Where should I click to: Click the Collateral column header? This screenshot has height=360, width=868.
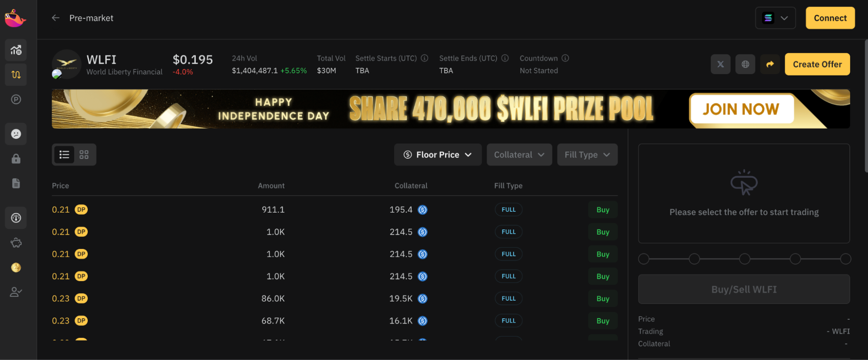[411, 186]
